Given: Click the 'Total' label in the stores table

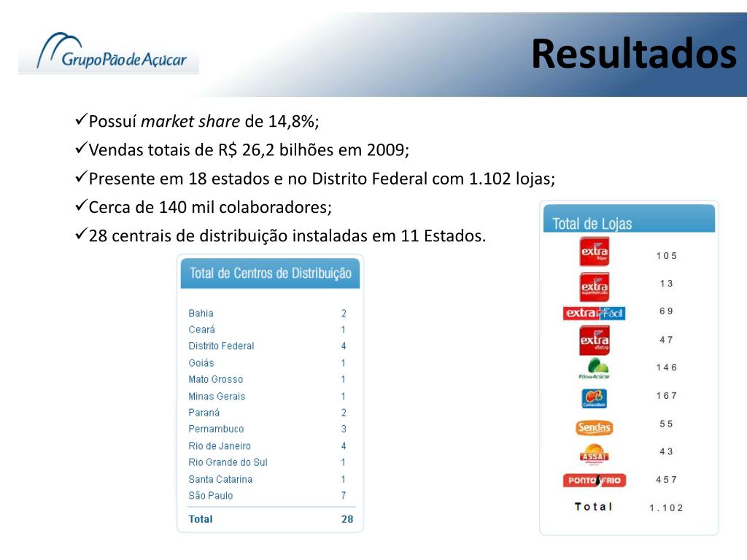Looking at the screenshot, I should (x=594, y=507).
